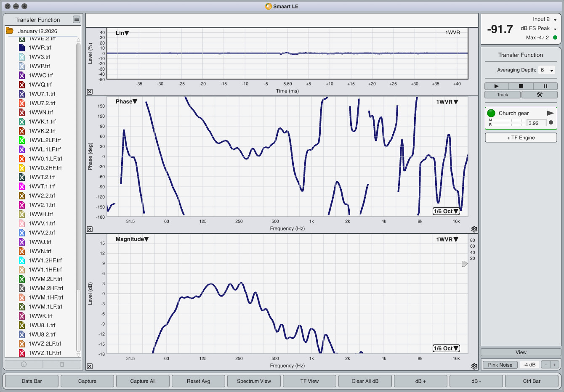Toggle visibility of 1WV2.2.trf trace
The width and height of the screenshot is (564, 392).
pyautogui.click(x=22, y=196)
